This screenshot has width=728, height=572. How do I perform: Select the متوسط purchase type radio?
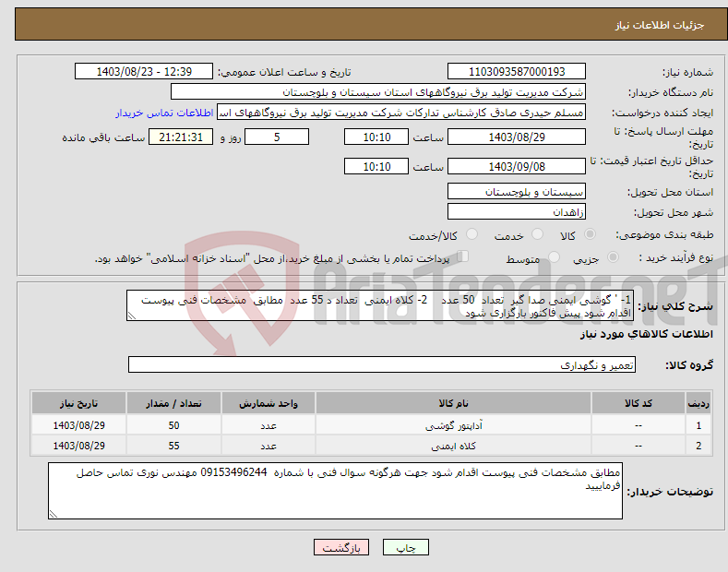[x=554, y=257]
